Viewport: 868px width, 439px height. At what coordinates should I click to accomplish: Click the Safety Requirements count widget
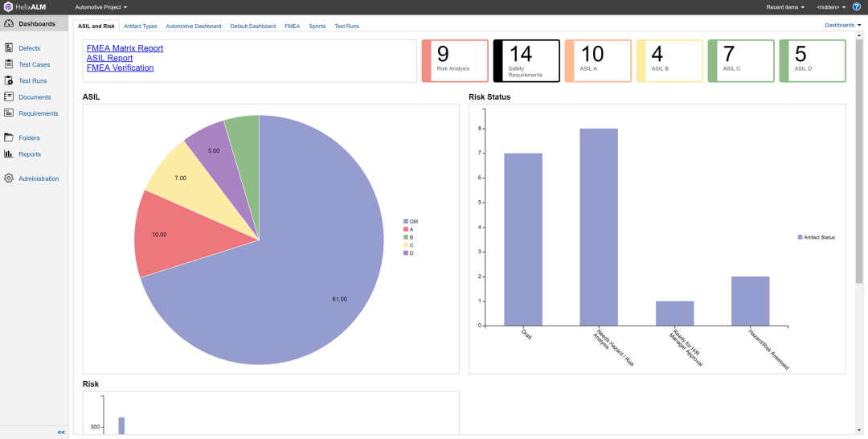[x=526, y=61]
